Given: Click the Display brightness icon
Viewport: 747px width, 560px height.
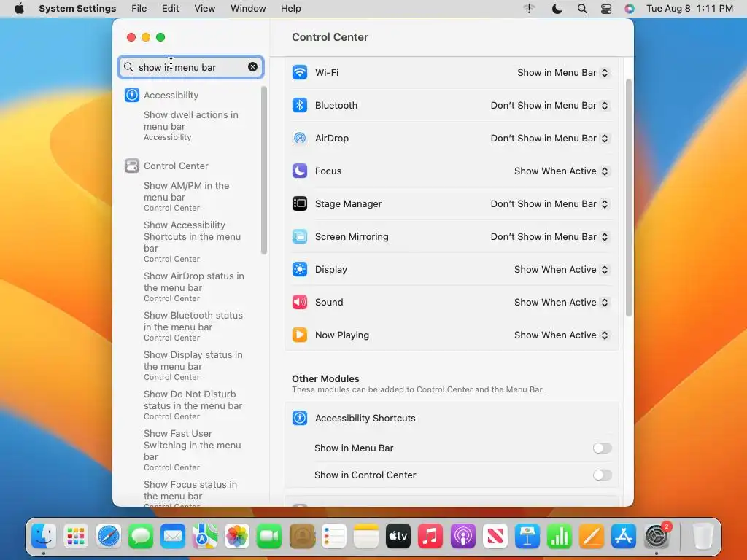Looking at the screenshot, I should [x=300, y=270].
